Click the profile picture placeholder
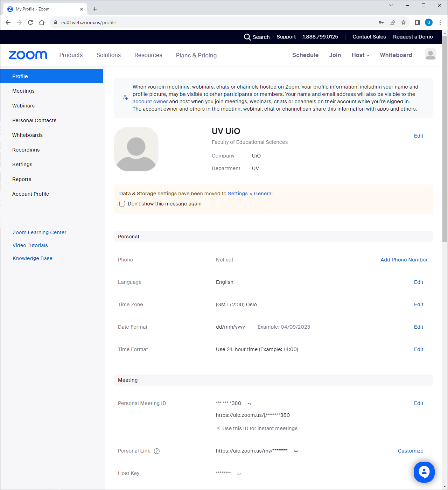Image resolution: width=448 pixels, height=490 pixels. [136, 149]
